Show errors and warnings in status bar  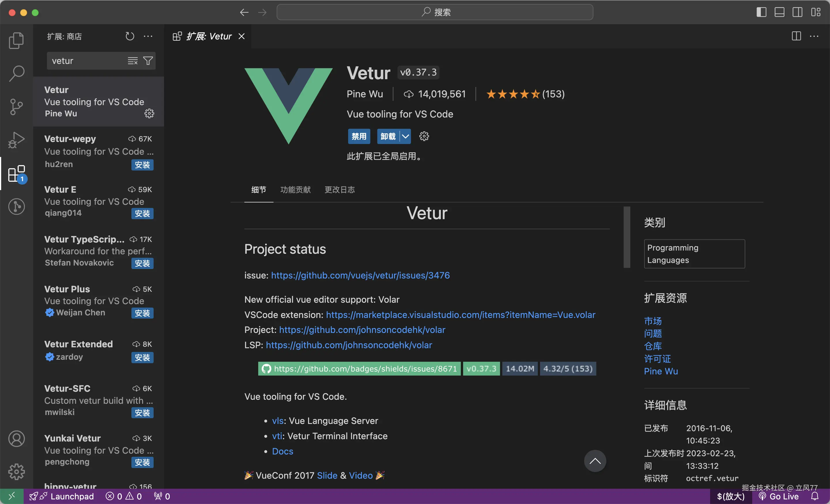(x=124, y=496)
